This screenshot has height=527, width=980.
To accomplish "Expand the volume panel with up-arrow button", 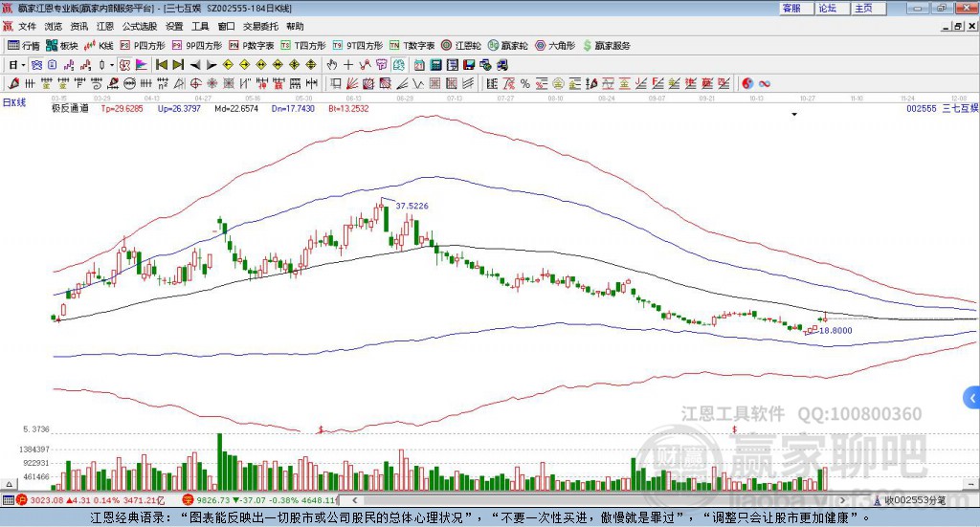I will [9, 484].
